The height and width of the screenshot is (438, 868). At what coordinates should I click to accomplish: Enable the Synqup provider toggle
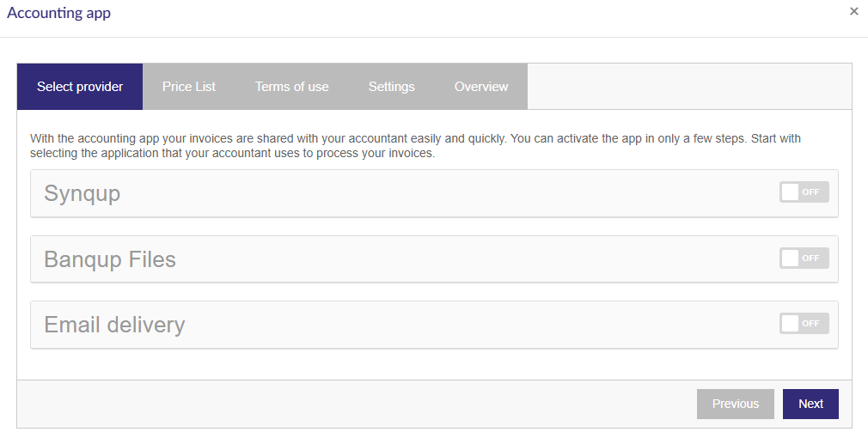804,192
